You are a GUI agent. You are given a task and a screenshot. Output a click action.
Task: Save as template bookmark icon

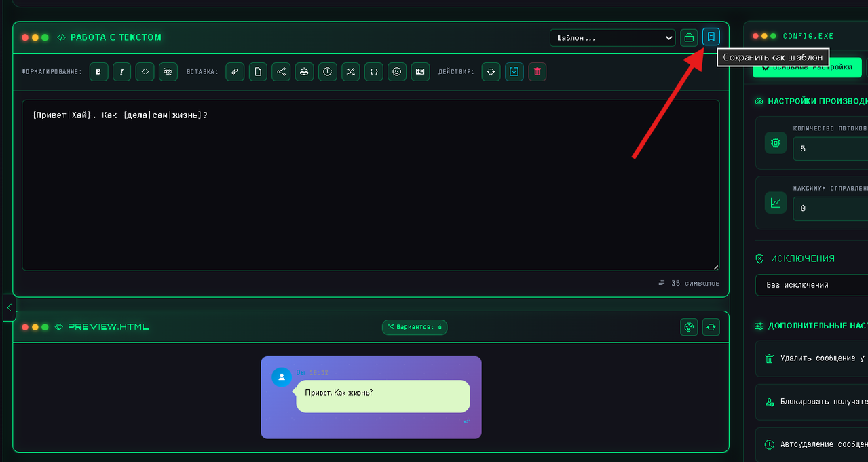(x=711, y=37)
